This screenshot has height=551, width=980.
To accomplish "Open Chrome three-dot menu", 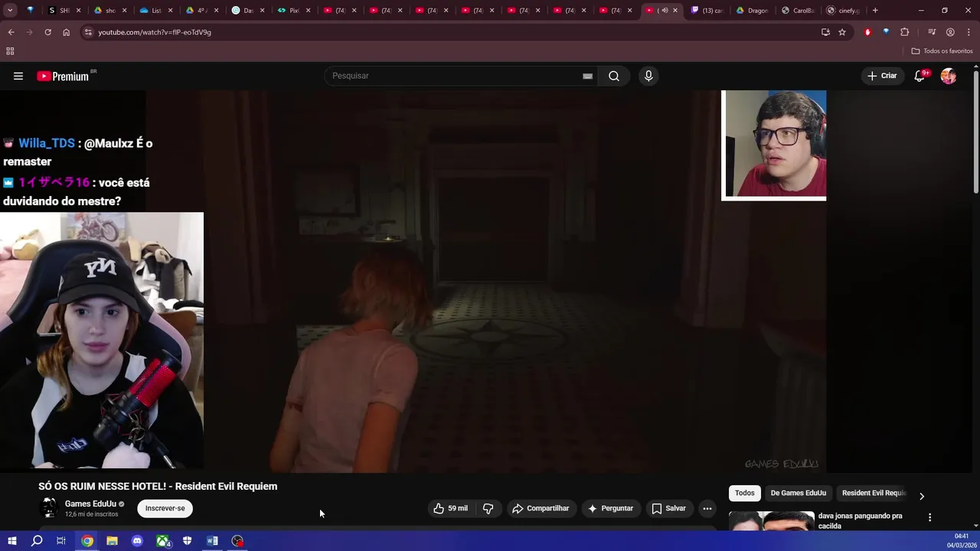I will pos(969,32).
